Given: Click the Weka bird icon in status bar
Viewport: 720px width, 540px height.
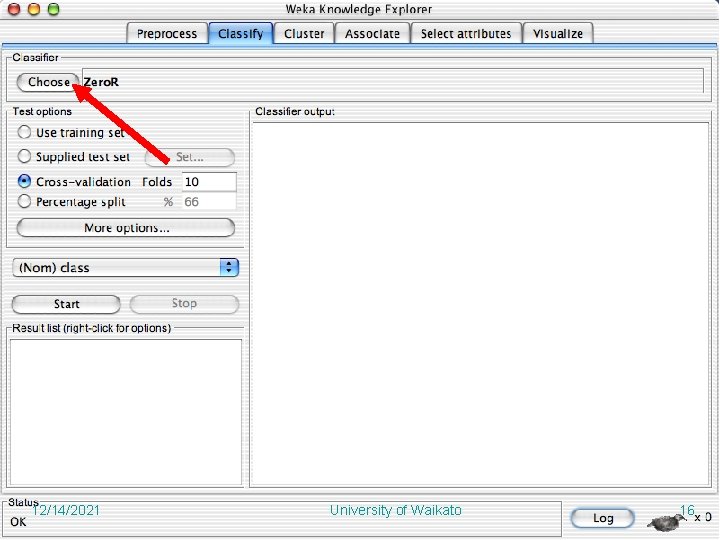Looking at the screenshot, I should 666,523.
